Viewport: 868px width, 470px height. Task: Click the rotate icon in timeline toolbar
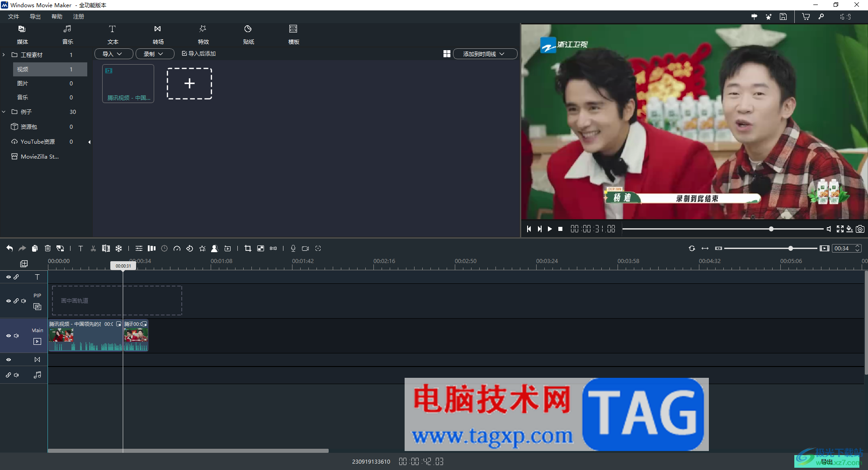coord(189,248)
